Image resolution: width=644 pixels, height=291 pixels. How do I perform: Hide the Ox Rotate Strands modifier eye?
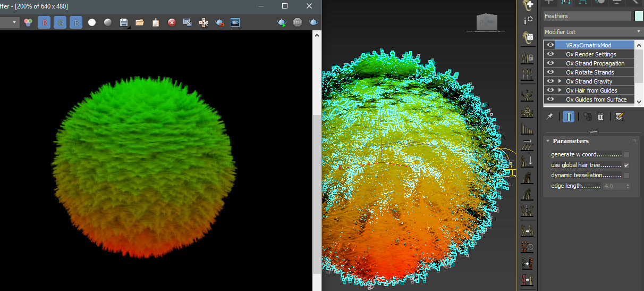click(x=550, y=72)
